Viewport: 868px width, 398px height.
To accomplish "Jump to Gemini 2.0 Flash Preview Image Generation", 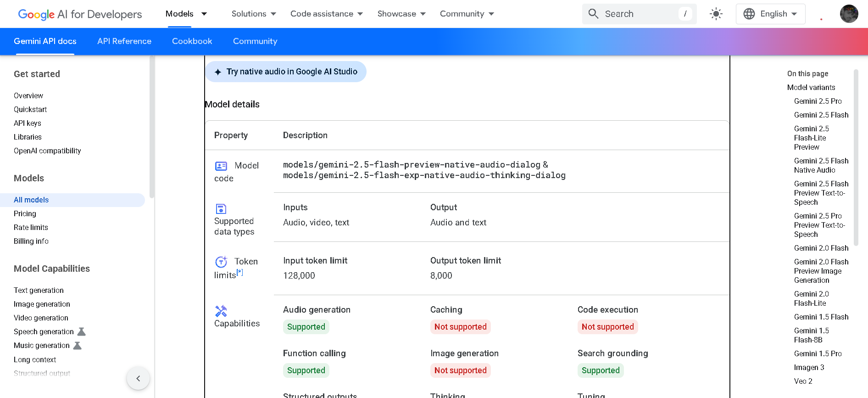I will click(x=821, y=271).
